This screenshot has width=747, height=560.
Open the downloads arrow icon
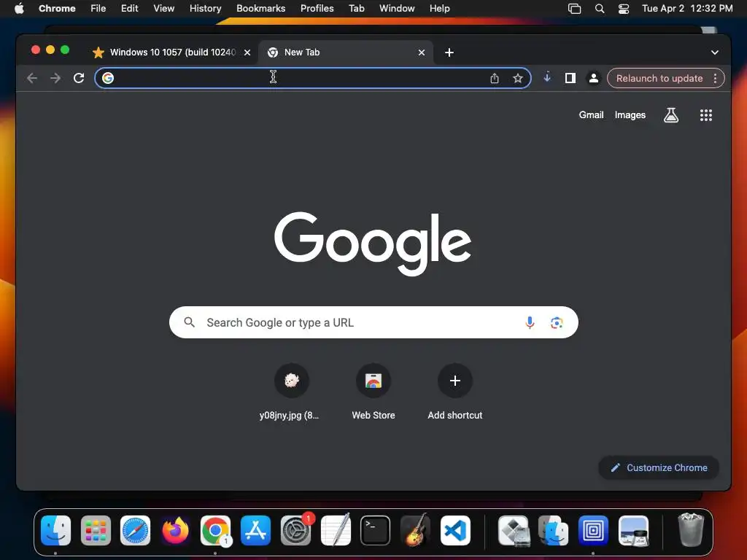[547, 77]
